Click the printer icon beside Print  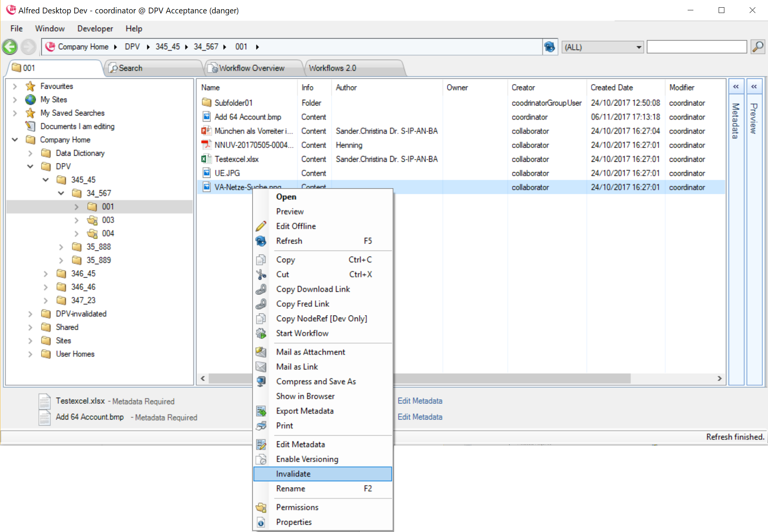261,426
